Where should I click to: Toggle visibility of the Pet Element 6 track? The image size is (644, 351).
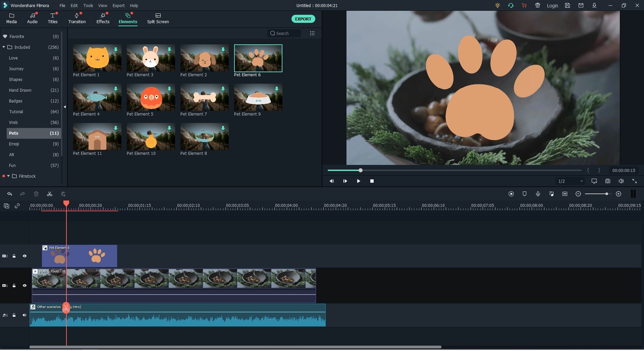tap(24, 256)
